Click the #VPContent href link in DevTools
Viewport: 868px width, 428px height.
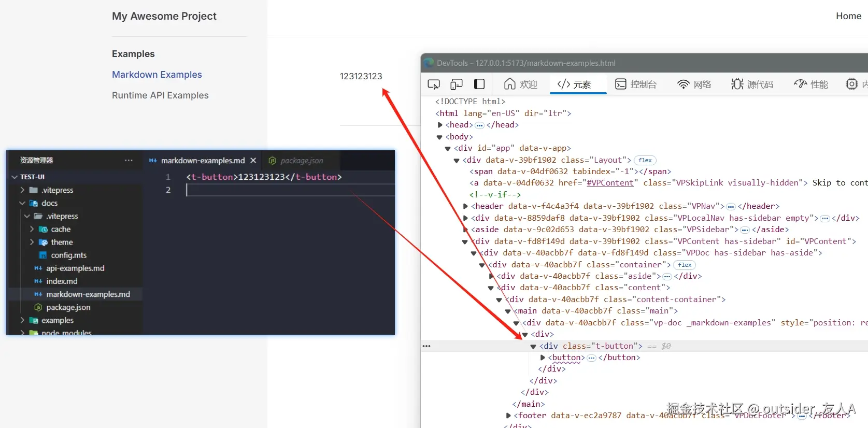coord(610,183)
